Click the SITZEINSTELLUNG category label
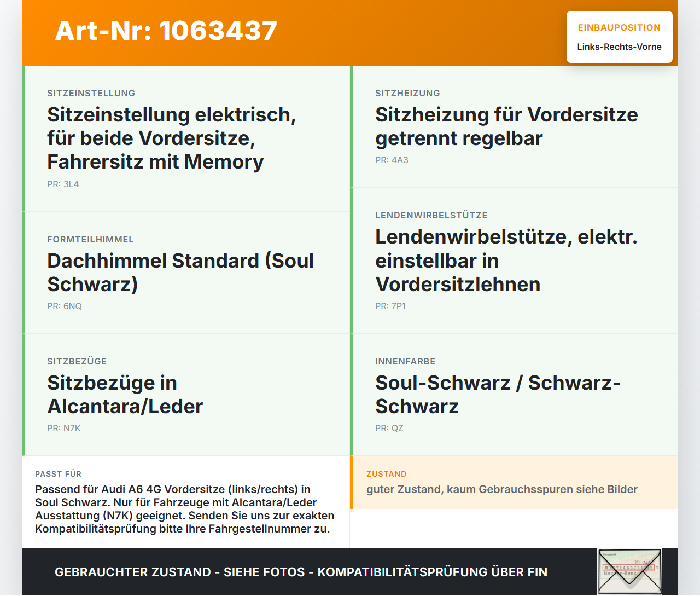Image resolution: width=700 pixels, height=596 pixels. [x=91, y=93]
